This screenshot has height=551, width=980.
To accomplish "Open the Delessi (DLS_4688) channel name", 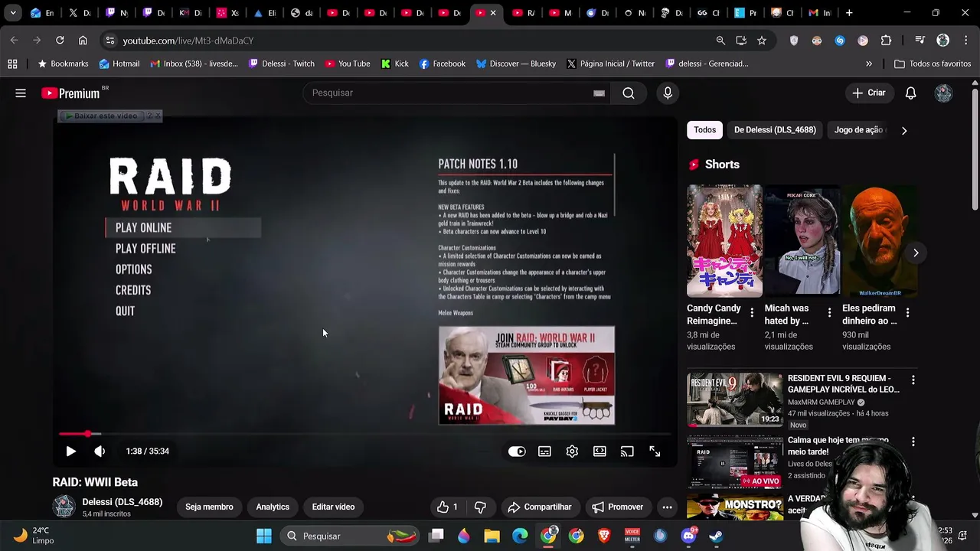I will pyautogui.click(x=122, y=502).
